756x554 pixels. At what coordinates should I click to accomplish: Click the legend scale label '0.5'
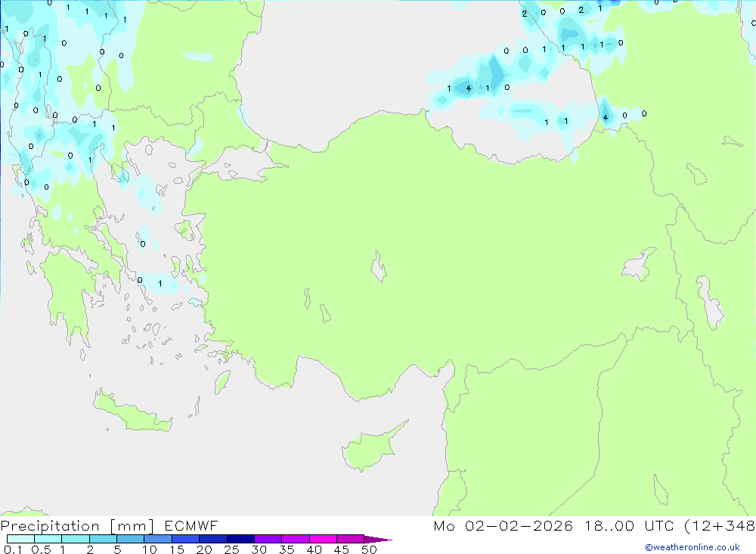coord(41,549)
